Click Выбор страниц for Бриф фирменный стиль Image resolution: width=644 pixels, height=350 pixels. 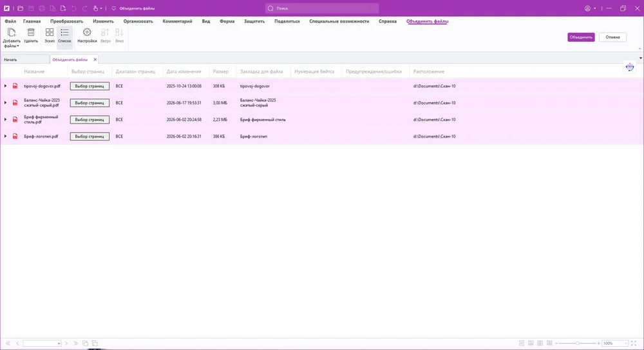coord(90,120)
